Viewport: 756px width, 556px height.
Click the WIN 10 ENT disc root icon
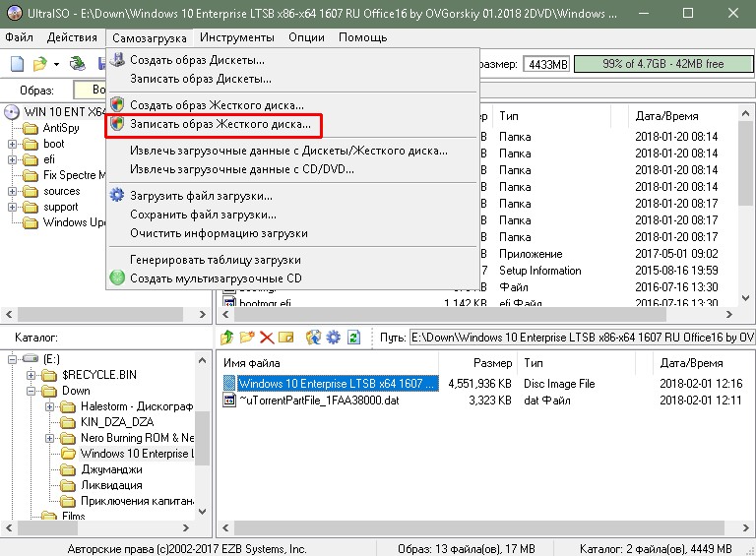(x=12, y=112)
